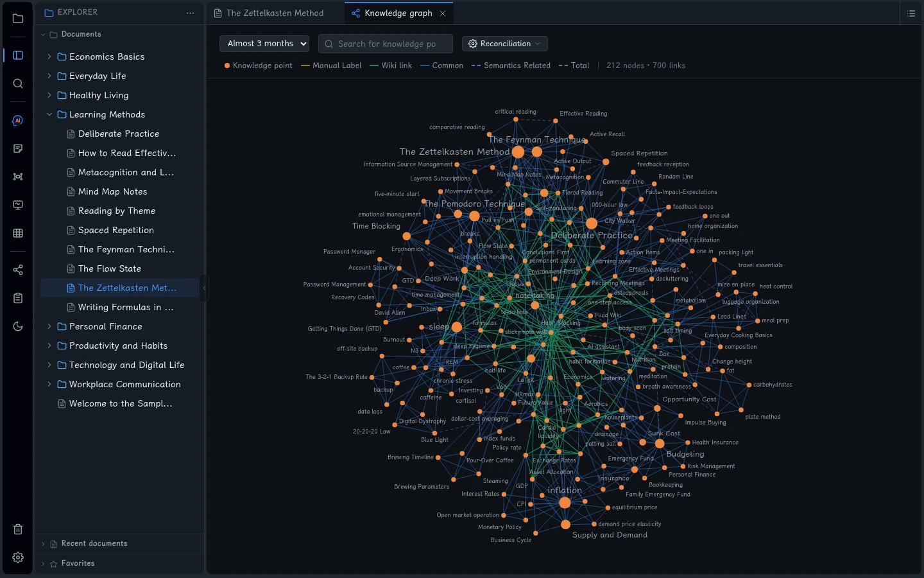Expand the Personal Finance folder

tap(49, 326)
